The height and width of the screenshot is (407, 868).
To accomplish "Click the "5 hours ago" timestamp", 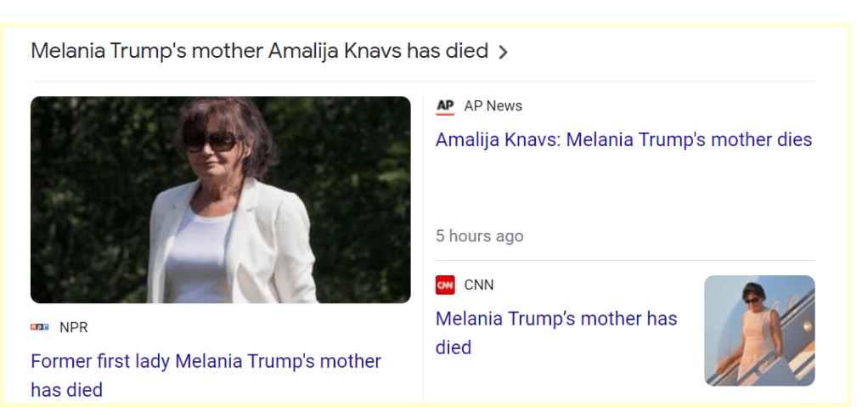I will point(479,236).
